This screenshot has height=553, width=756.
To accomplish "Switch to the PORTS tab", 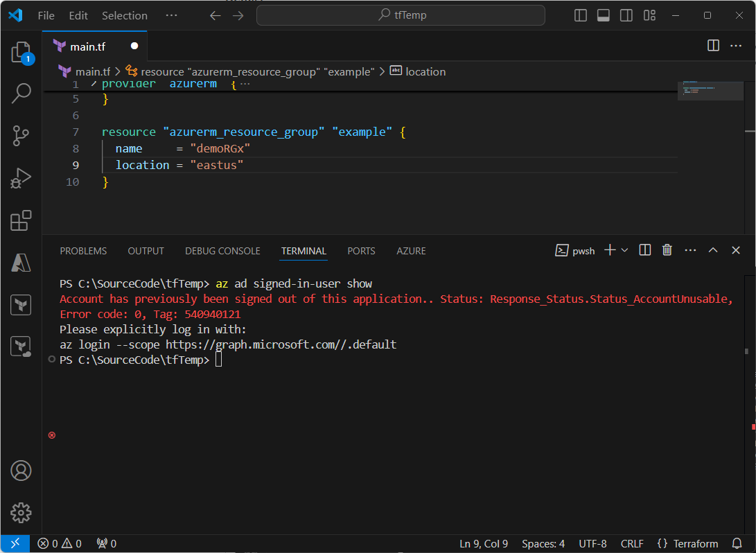I will click(361, 251).
